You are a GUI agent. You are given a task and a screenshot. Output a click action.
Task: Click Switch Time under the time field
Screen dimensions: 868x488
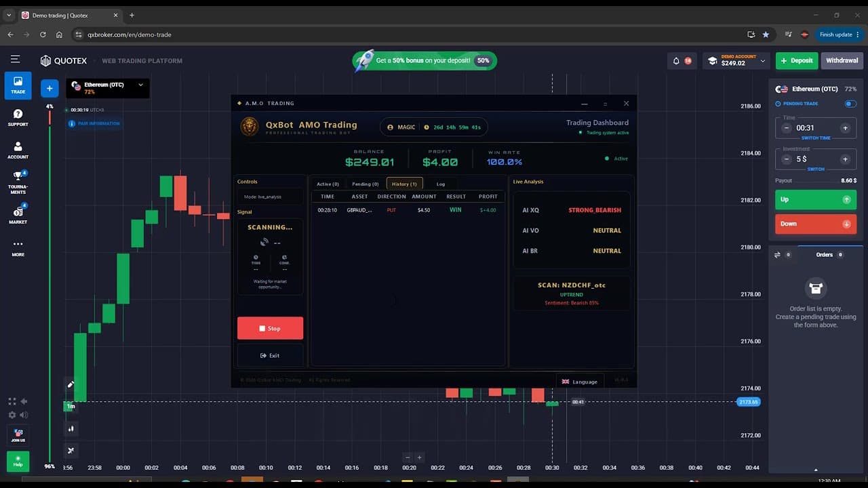coord(816,138)
